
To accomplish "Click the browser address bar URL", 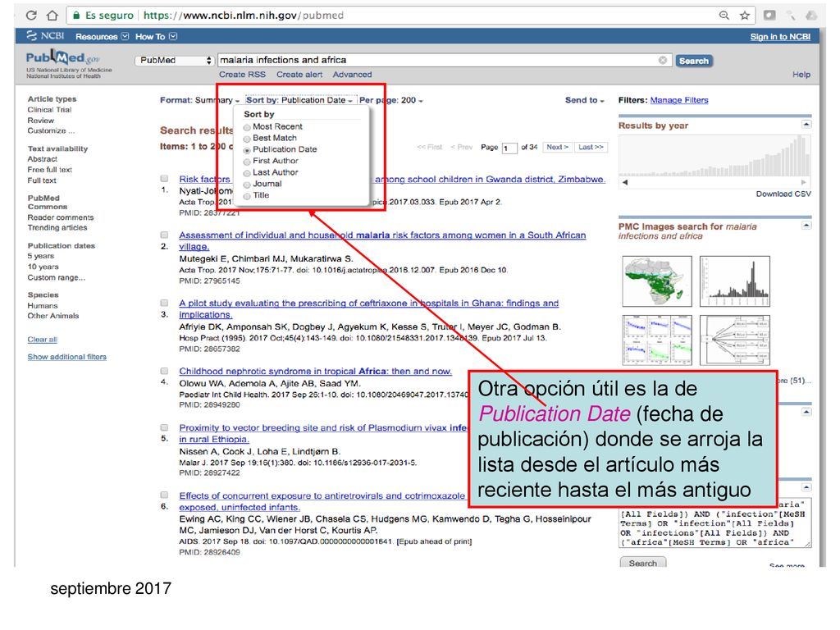I will point(244,16).
